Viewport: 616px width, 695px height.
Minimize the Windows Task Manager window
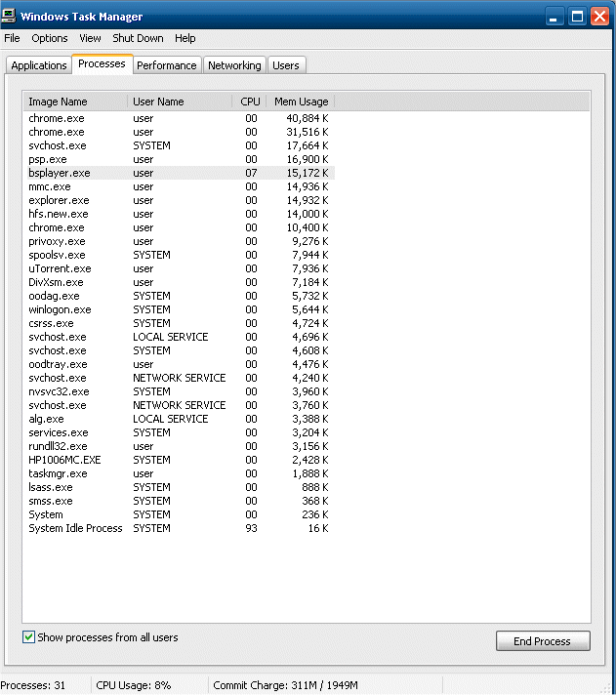click(x=554, y=17)
